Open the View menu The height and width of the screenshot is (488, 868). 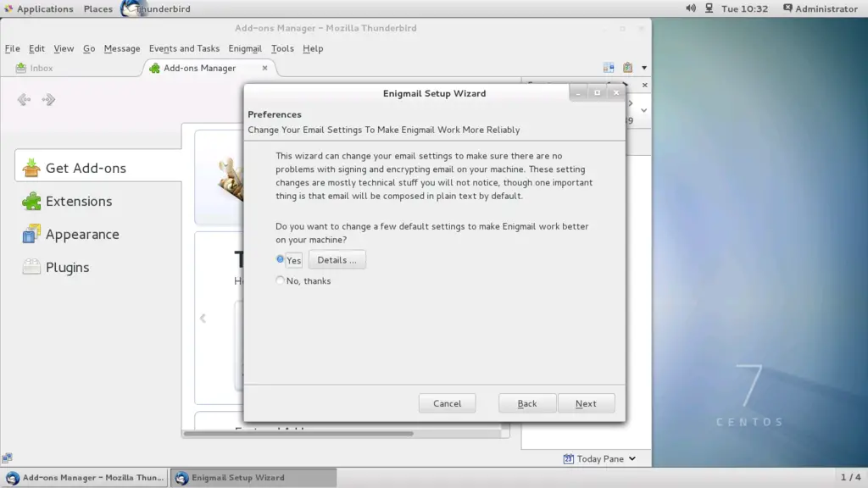pos(64,48)
